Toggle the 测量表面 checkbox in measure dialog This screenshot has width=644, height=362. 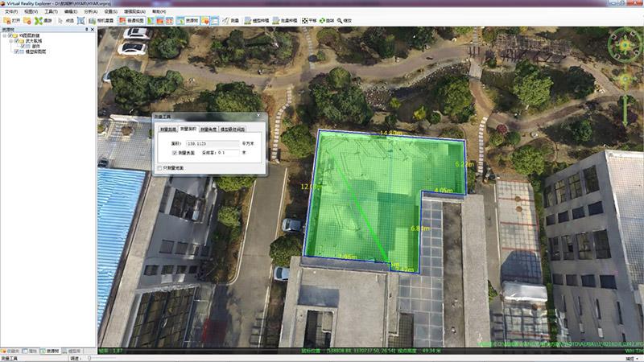coord(175,153)
